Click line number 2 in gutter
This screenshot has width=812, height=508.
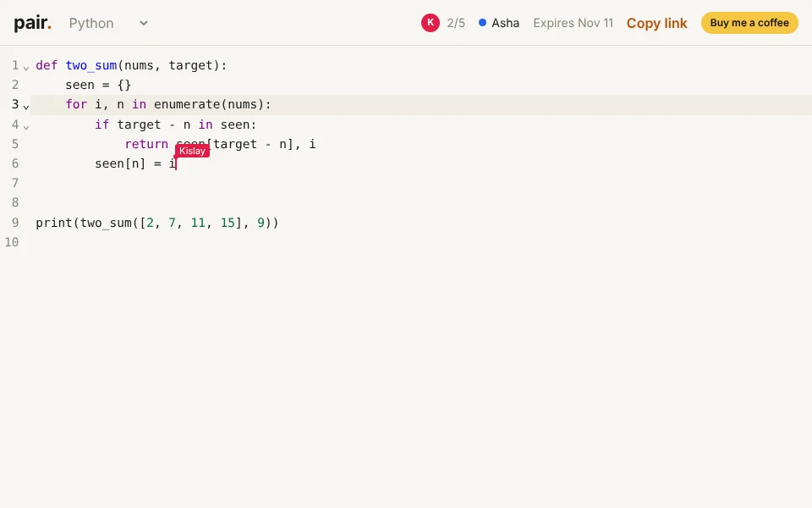[x=15, y=85]
